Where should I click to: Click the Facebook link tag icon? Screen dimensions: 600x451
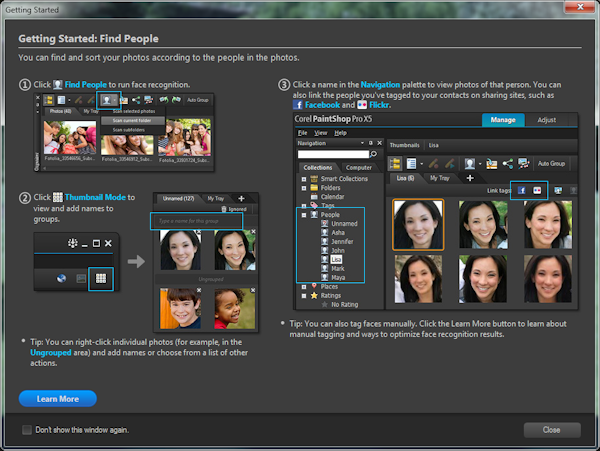(x=521, y=189)
